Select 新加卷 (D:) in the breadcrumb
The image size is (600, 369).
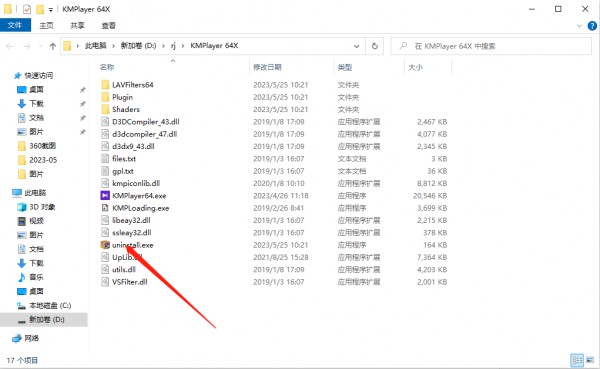(139, 46)
